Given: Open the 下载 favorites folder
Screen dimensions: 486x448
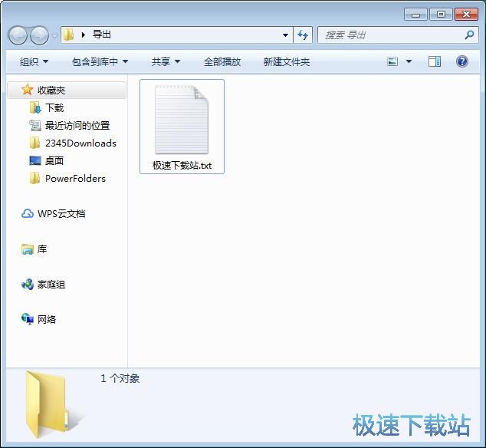Looking at the screenshot, I should point(54,107).
